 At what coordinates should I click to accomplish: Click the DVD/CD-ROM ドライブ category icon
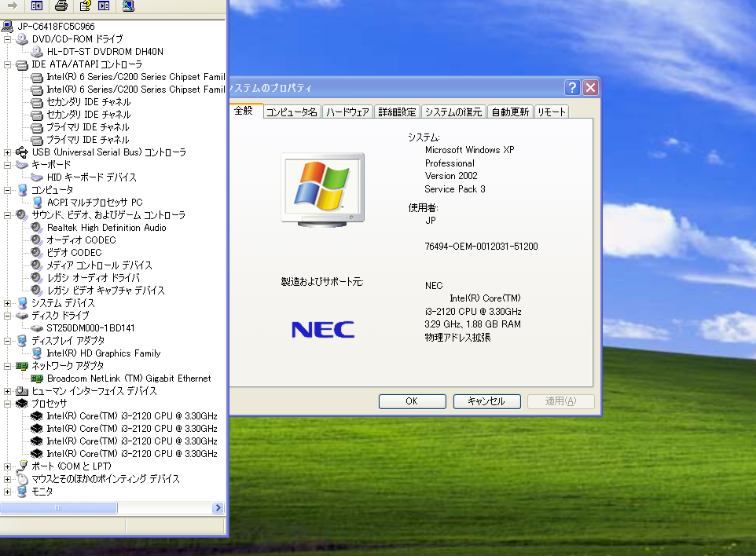tap(22, 39)
